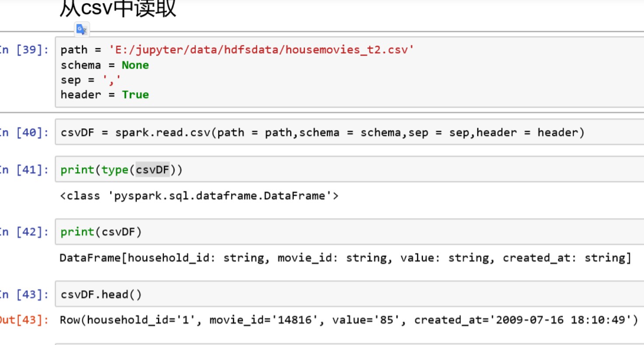Click the DataFrame schema output text
This screenshot has height=345, width=644.
coord(345,258)
